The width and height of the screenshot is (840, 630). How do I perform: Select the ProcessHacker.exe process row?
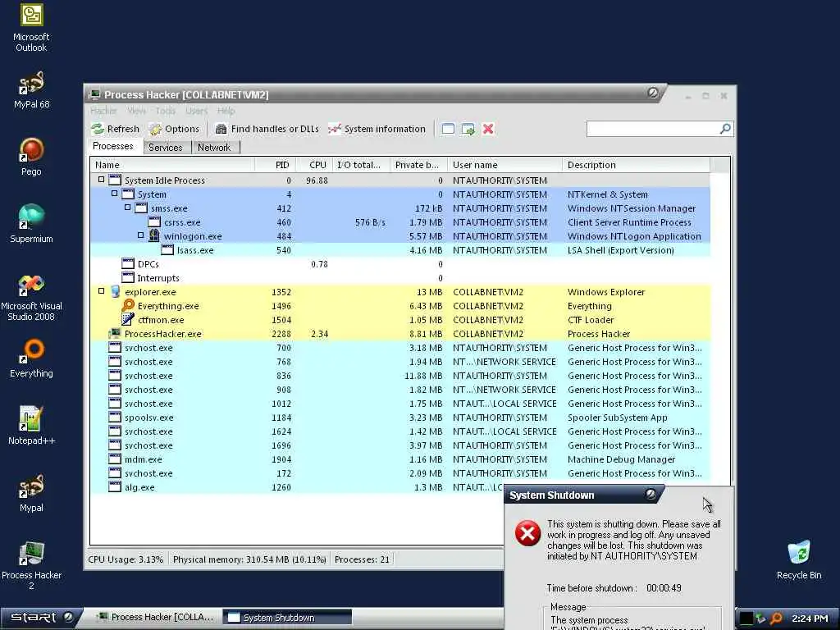pos(400,334)
